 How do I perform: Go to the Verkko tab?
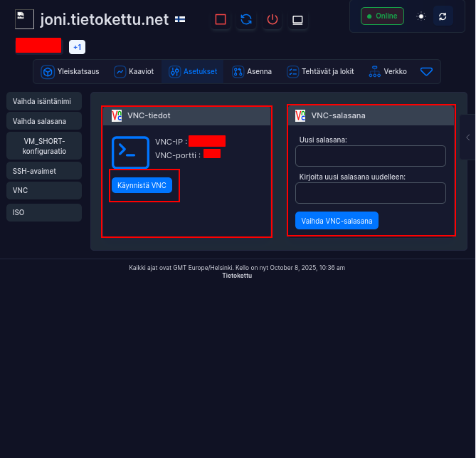pos(388,71)
